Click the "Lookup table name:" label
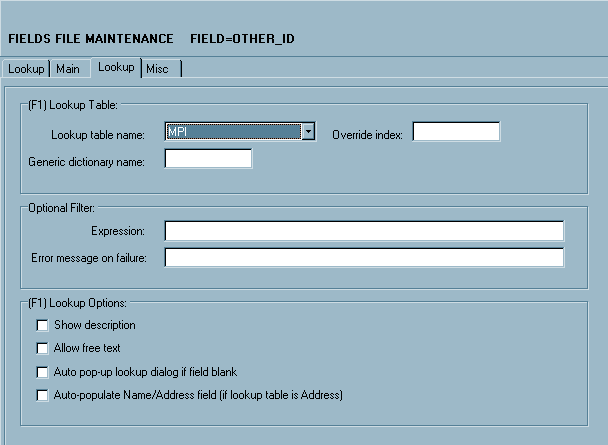This screenshot has height=445, width=608. [x=97, y=134]
